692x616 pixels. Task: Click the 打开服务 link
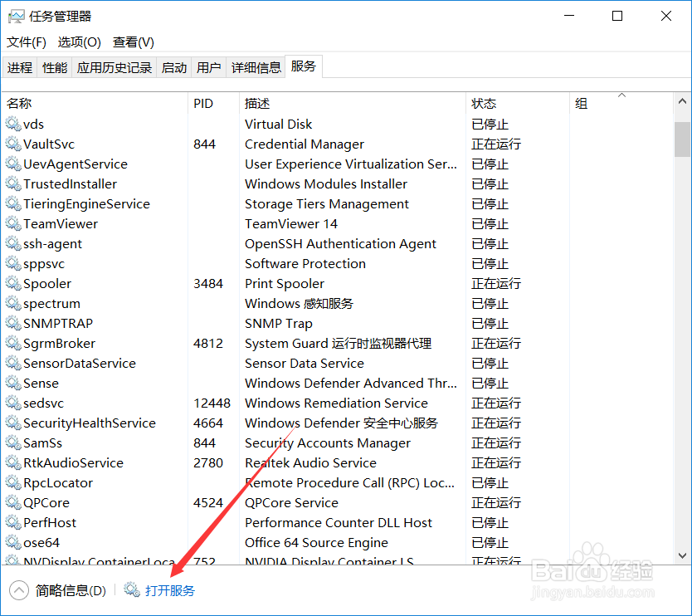coord(170,590)
